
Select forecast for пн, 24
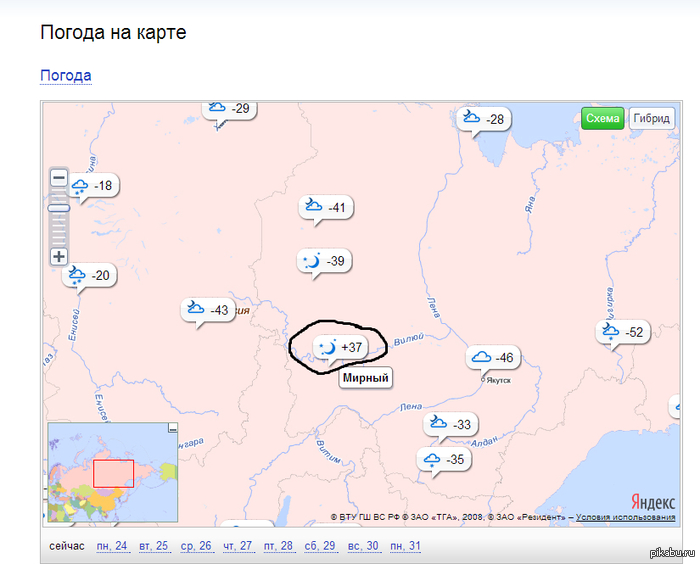click(112, 546)
